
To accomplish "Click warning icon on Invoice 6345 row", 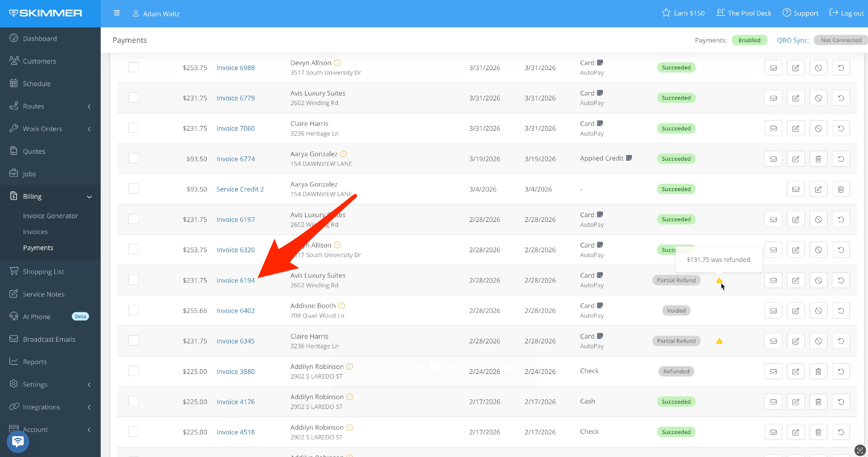I will click(x=719, y=341).
